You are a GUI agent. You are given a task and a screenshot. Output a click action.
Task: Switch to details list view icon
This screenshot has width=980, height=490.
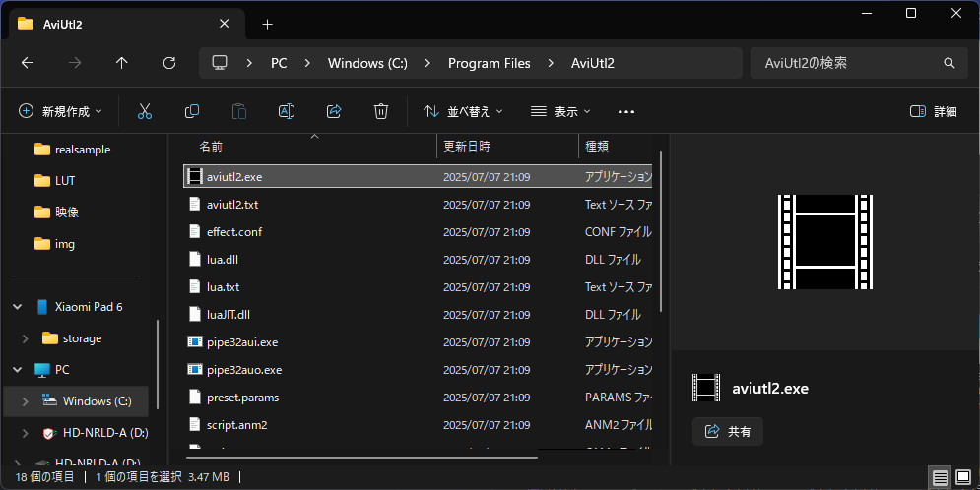click(941, 478)
